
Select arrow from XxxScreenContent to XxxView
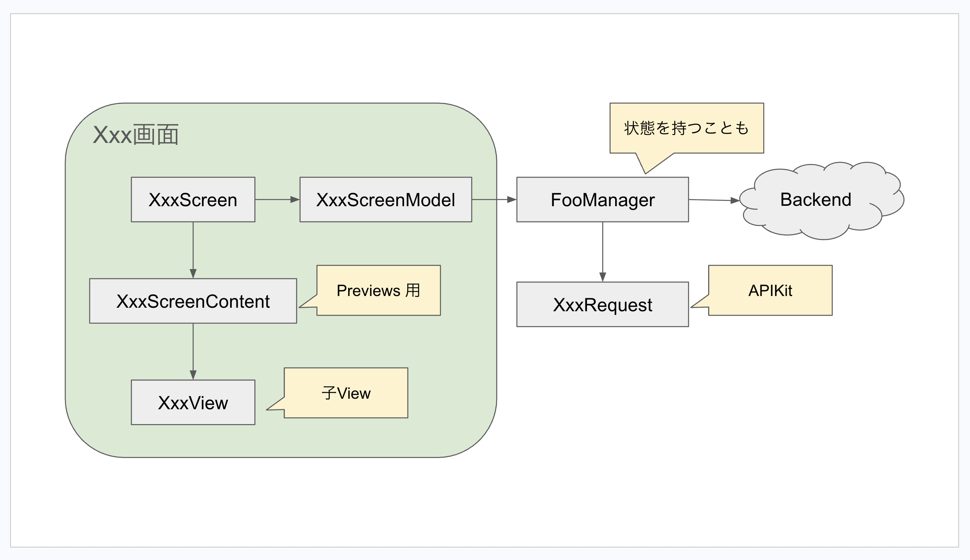point(193,351)
